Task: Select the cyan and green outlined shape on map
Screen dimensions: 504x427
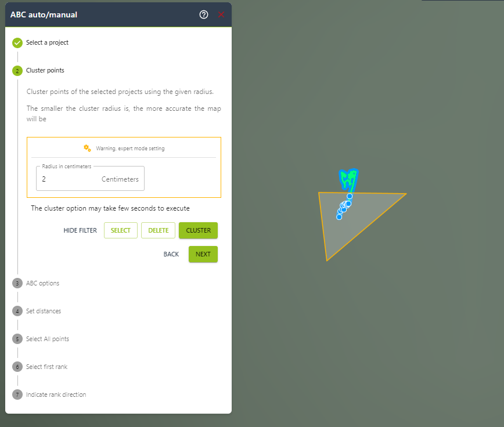Action: pos(348,179)
